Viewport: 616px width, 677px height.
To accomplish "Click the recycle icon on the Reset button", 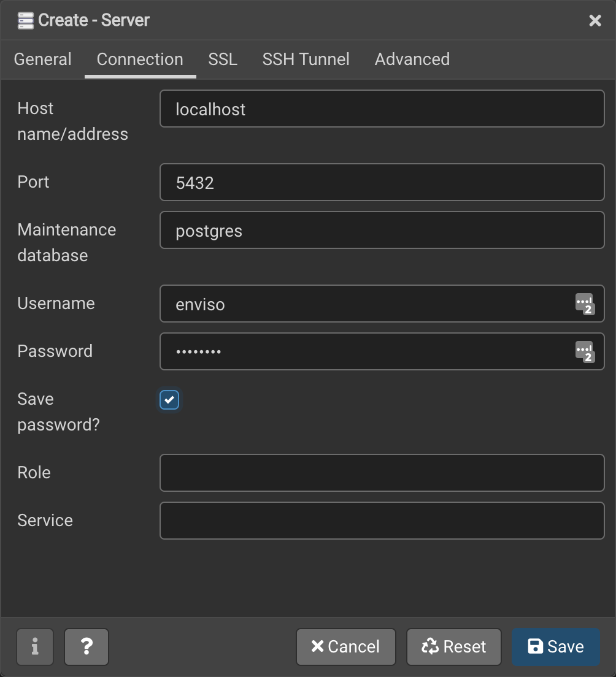I will point(428,646).
